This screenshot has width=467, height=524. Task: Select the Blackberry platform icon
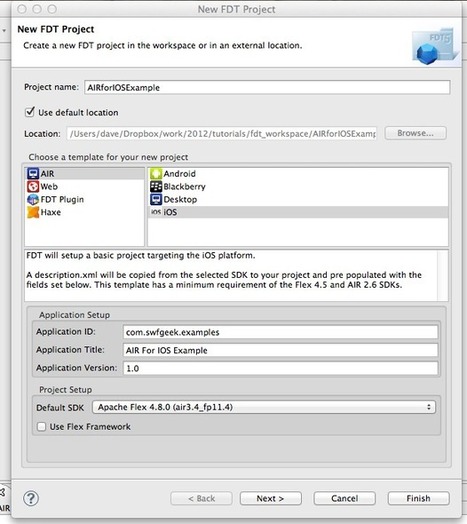pyautogui.click(x=156, y=186)
